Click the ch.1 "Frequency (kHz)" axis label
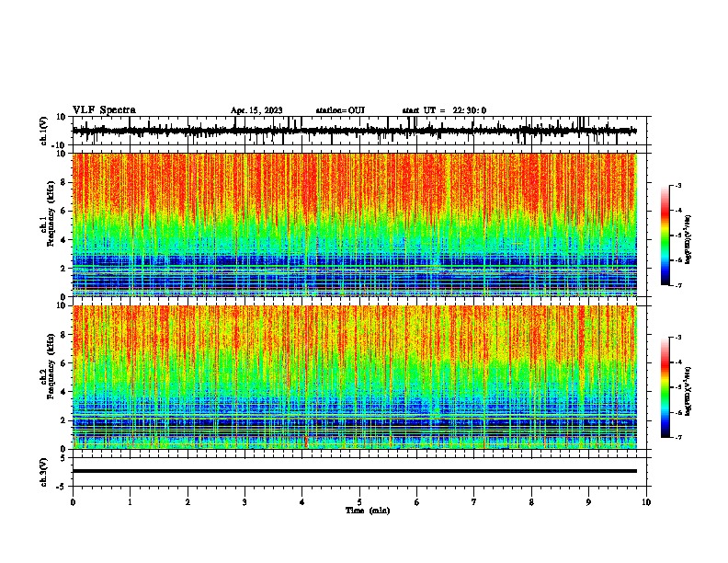The width and height of the screenshot is (728, 563). (x=51, y=213)
